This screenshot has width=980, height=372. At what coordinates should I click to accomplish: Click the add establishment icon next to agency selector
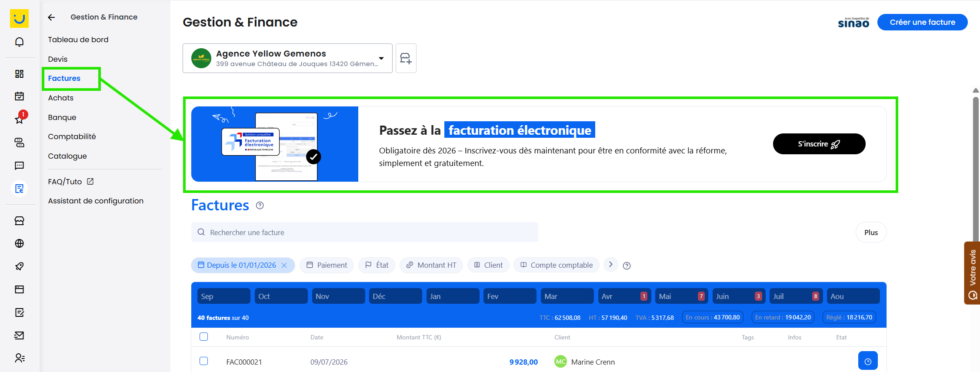click(406, 58)
